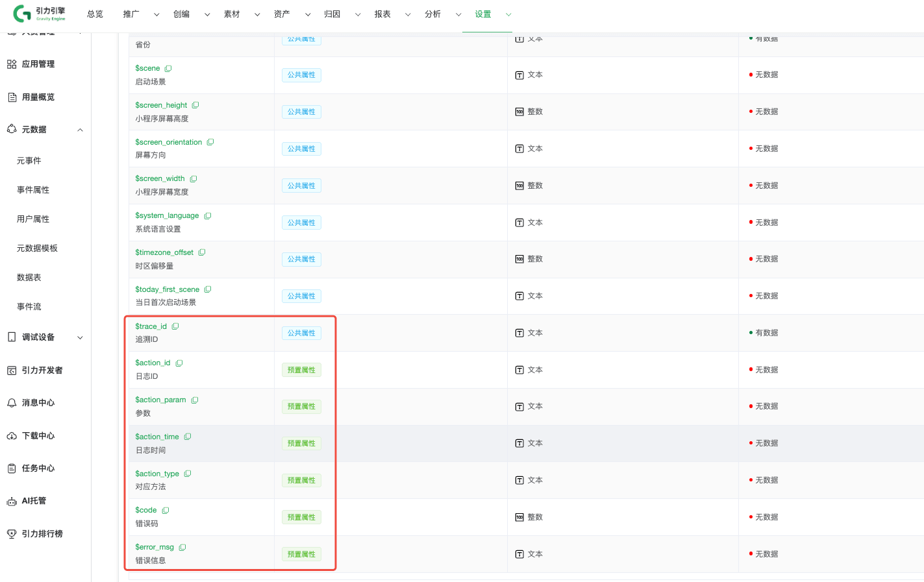Image resolution: width=924 pixels, height=582 pixels.
Task: Copy the $action_type property name
Action: (x=188, y=474)
